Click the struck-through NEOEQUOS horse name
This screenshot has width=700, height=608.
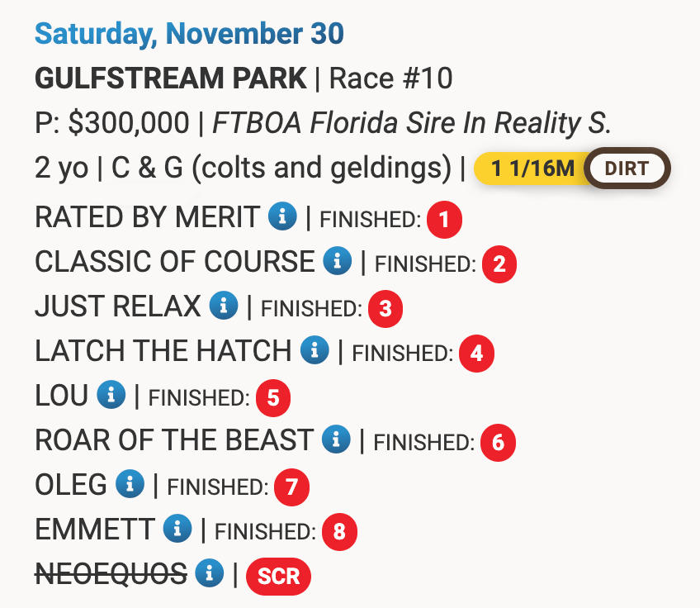111,573
